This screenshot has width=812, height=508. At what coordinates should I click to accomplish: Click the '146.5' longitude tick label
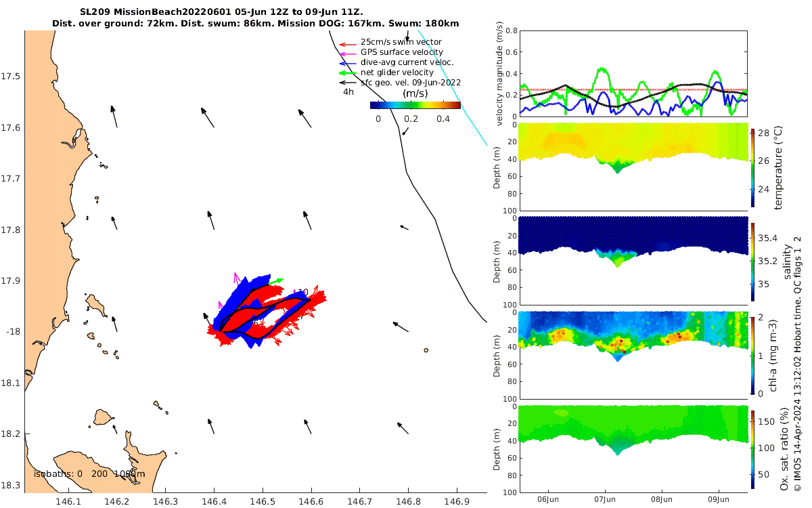coord(263,502)
